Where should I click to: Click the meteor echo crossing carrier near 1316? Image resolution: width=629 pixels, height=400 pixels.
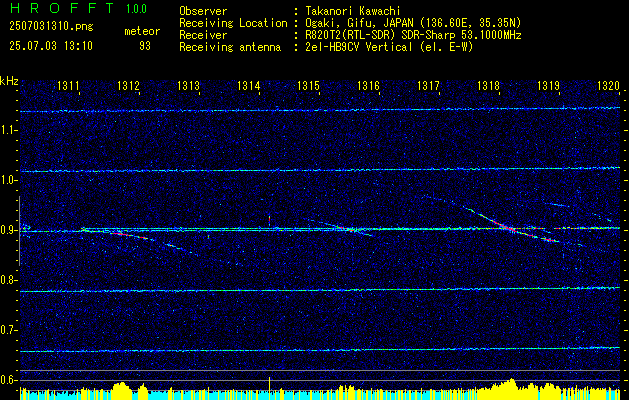(x=348, y=229)
